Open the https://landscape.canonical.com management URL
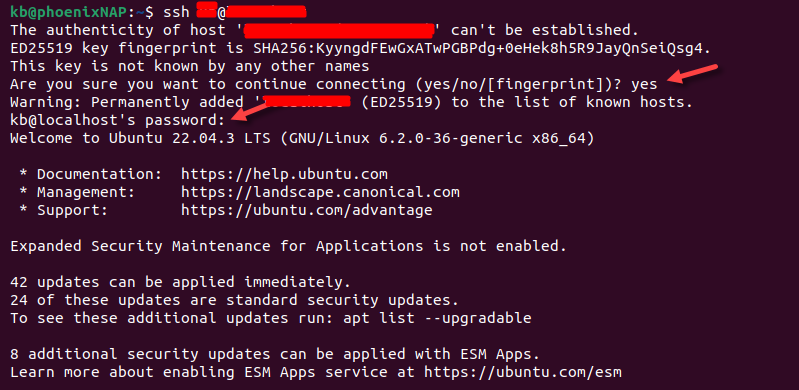This screenshot has height=390, width=799. point(321,192)
